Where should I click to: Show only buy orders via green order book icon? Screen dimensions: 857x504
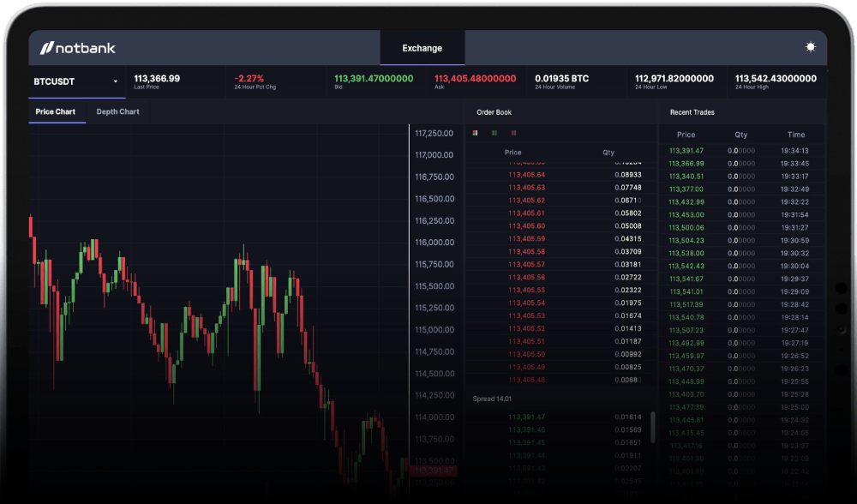click(x=493, y=133)
